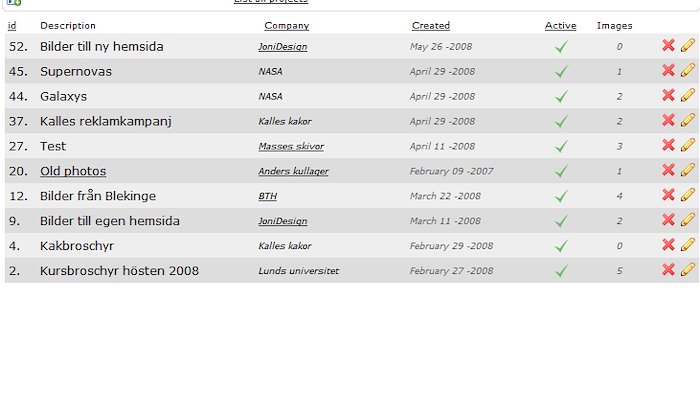
Task: Toggle active checkmark for Supernovas
Action: tap(561, 71)
